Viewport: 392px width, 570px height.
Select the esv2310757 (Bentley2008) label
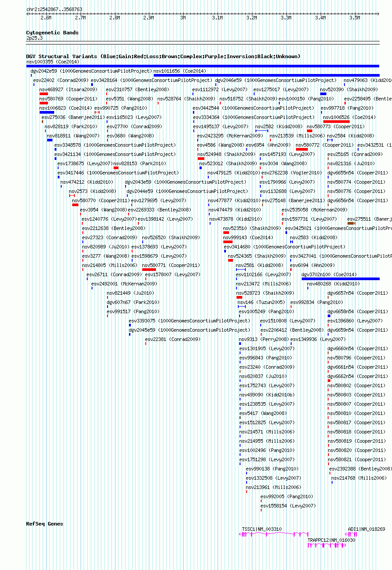coord(138,89)
